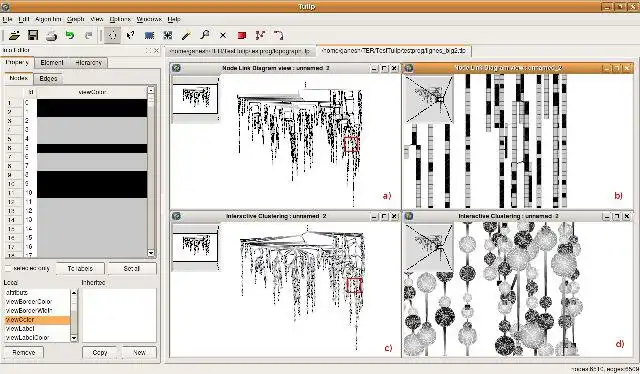640x374 pixels.
Task: Pick the add edge tool
Action: coord(260,36)
